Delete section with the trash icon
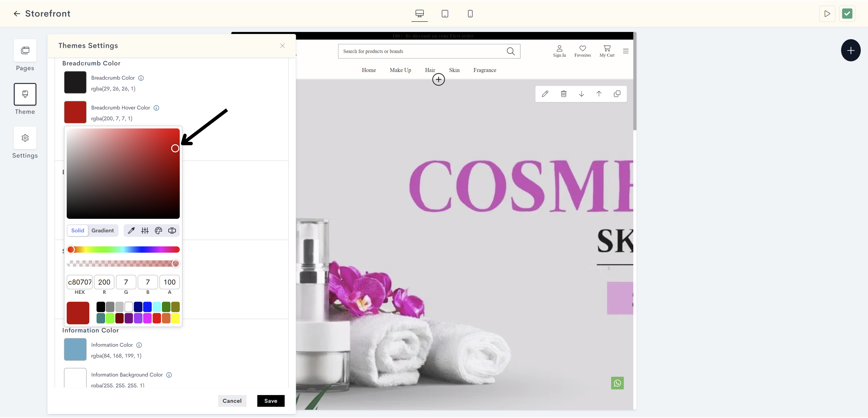 (563, 94)
